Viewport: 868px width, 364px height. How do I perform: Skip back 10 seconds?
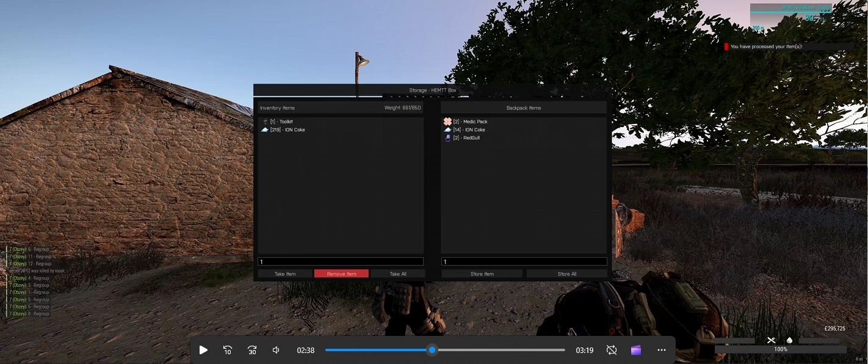pyautogui.click(x=228, y=350)
